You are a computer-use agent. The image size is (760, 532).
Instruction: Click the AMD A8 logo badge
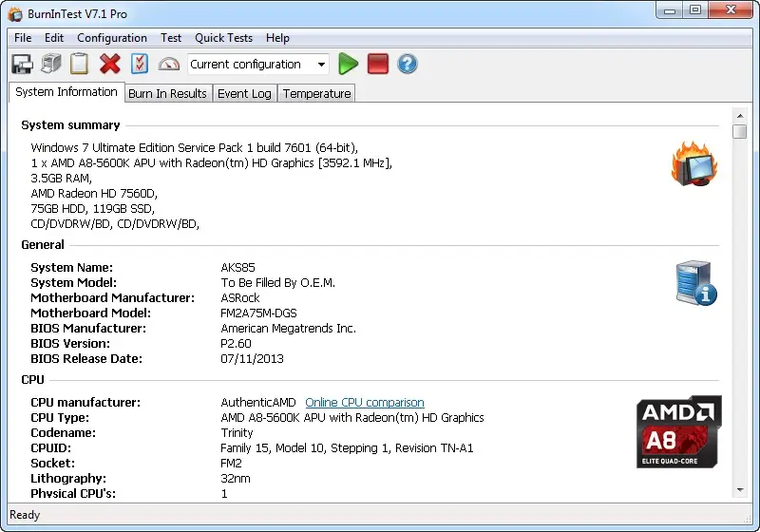pos(679,431)
